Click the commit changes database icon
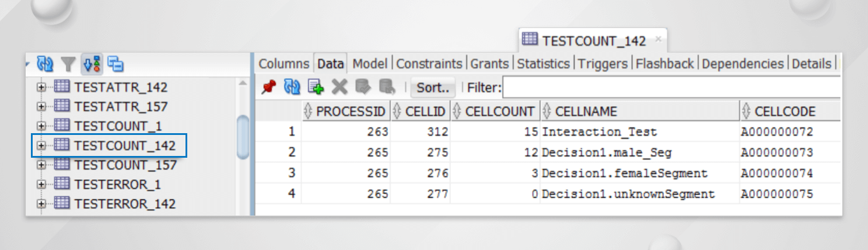 click(x=362, y=88)
